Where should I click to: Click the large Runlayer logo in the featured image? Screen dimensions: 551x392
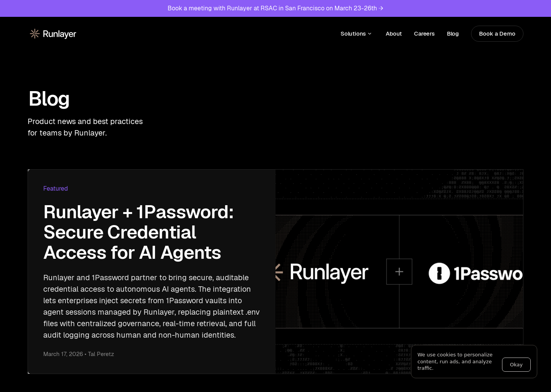329,273
